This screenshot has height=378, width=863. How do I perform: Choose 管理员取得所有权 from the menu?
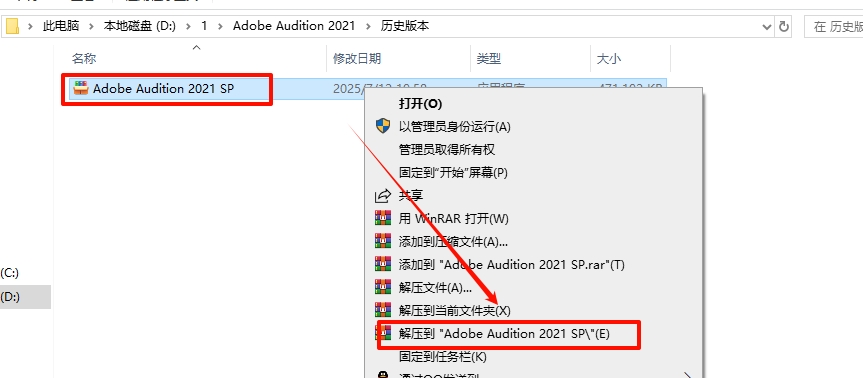[x=447, y=150]
